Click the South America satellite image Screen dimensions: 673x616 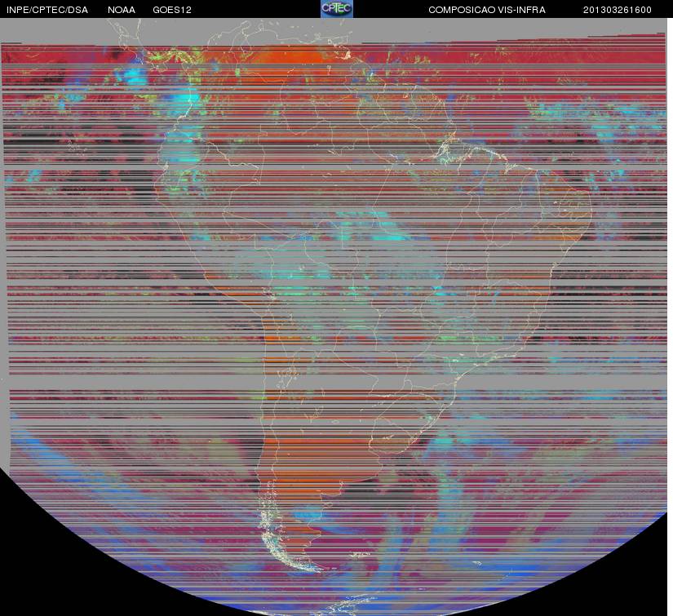click(x=334, y=317)
